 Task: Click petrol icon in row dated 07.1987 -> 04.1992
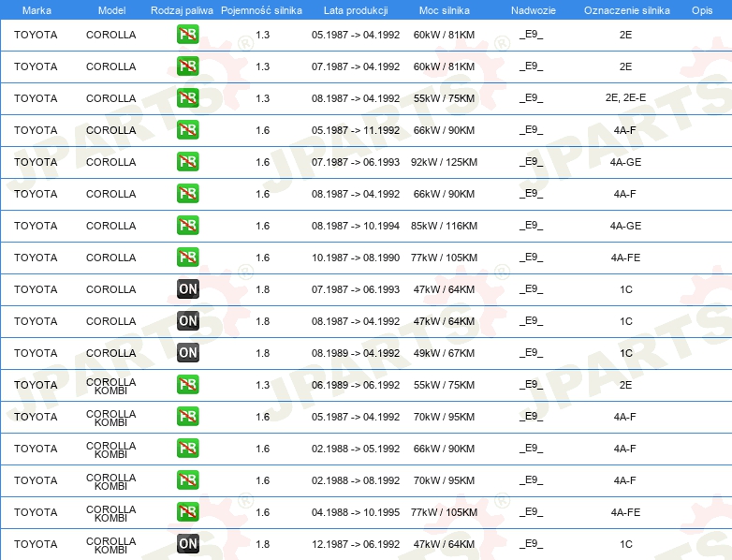click(x=187, y=66)
